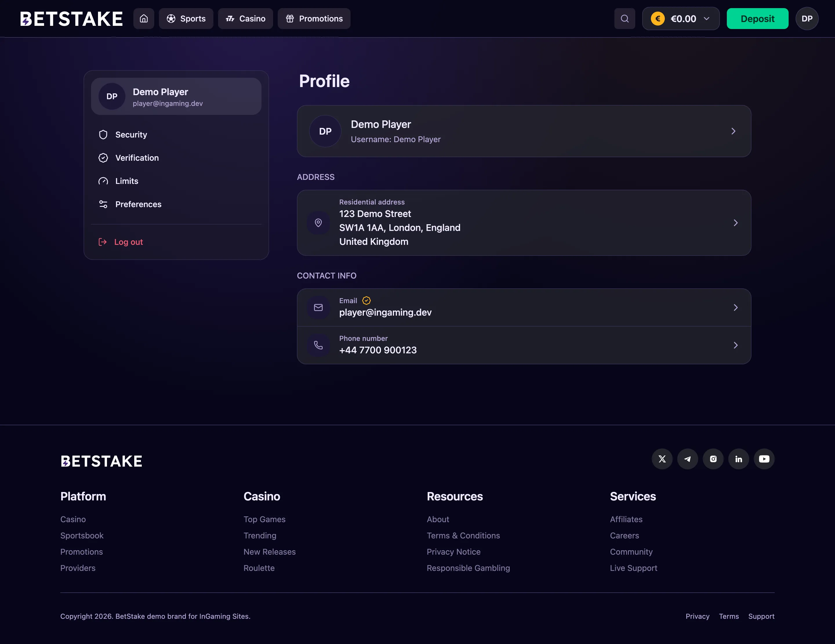Click the verified badge next to Email
The height and width of the screenshot is (644, 835).
(366, 301)
